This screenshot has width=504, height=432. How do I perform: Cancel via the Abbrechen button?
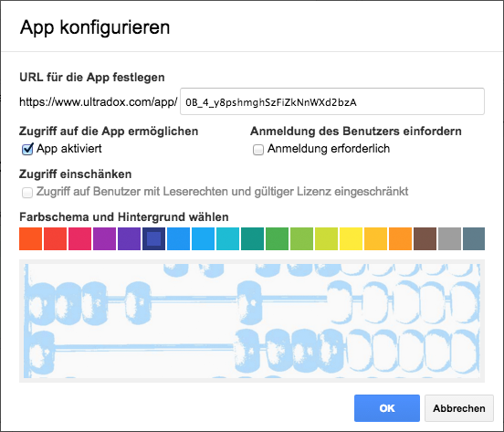click(459, 408)
